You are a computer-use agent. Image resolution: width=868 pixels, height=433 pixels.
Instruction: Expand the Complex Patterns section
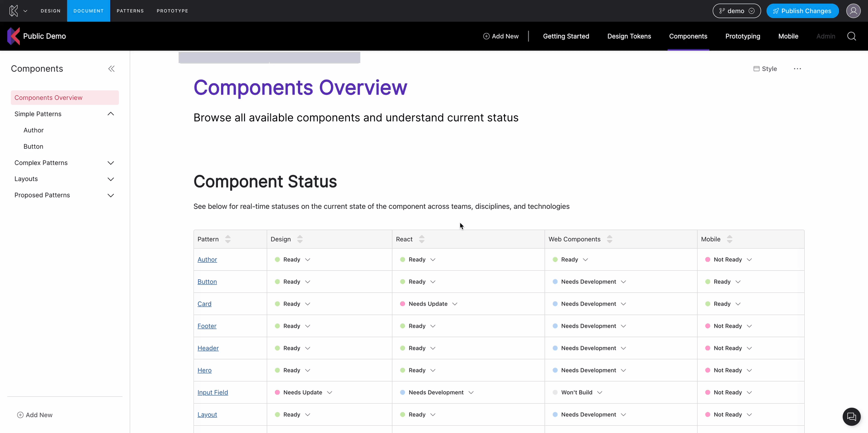coord(110,163)
